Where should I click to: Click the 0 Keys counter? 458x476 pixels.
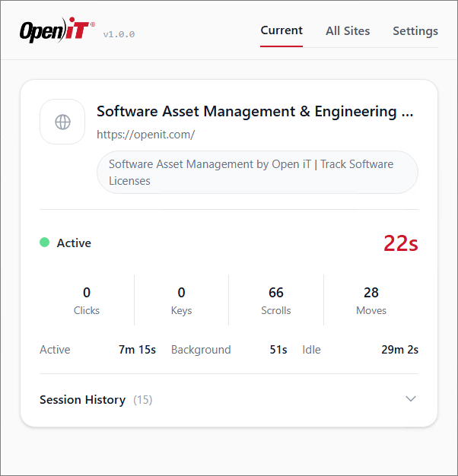pyautogui.click(x=181, y=300)
